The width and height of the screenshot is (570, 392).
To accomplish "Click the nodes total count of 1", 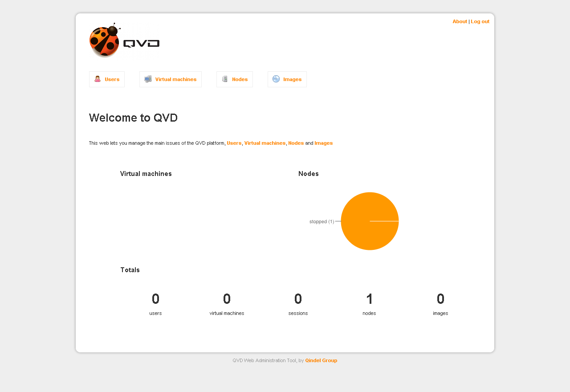I will click(369, 299).
